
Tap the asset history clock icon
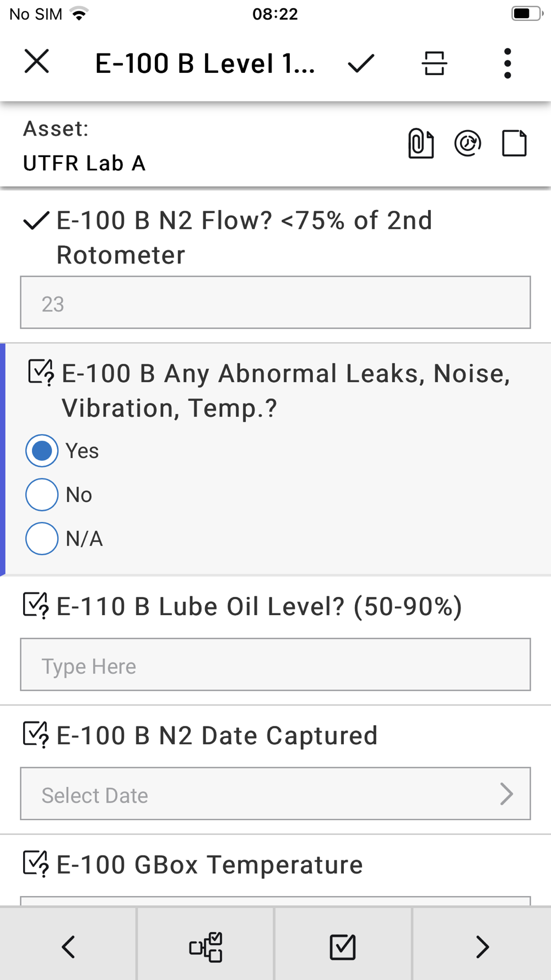pyautogui.click(x=468, y=144)
